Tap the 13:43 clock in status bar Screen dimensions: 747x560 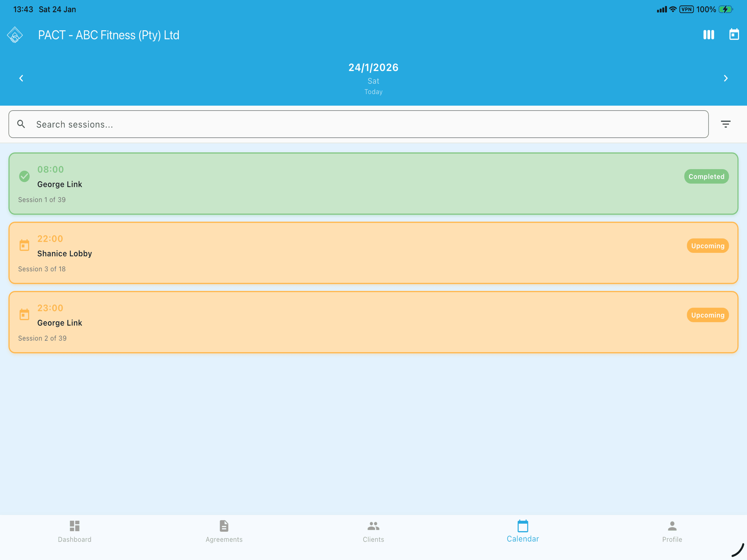[x=23, y=9]
